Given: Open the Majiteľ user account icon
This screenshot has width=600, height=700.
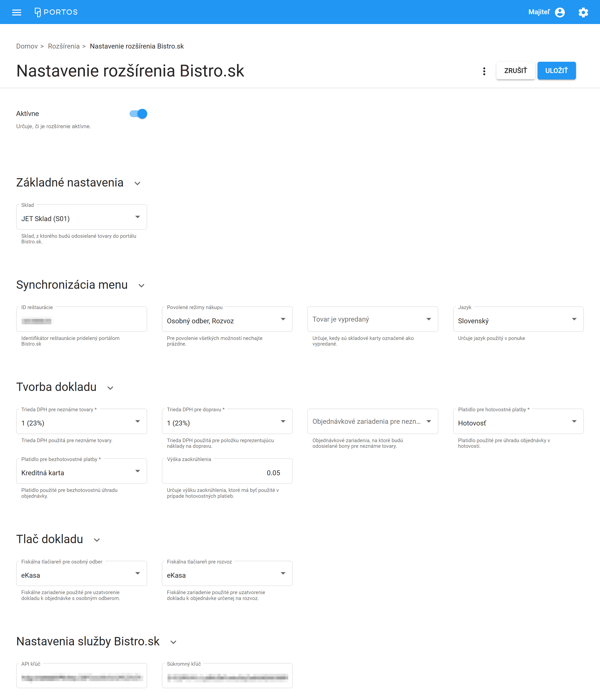Looking at the screenshot, I should tap(560, 12).
